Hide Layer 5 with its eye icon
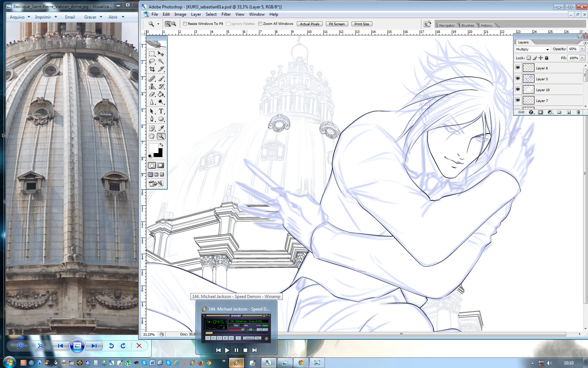Image resolution: width=588 pixels, height=368 pixels. [x=518, y=79]
